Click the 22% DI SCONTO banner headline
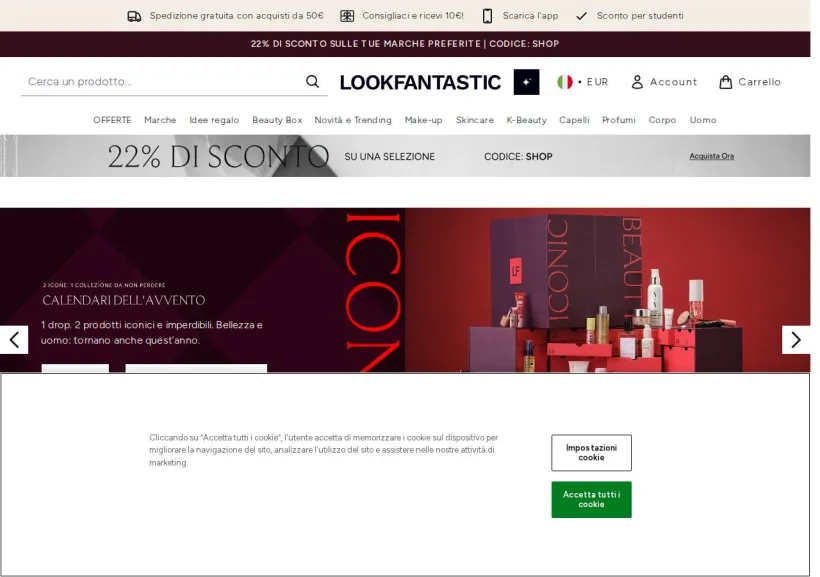 point(218,156)
